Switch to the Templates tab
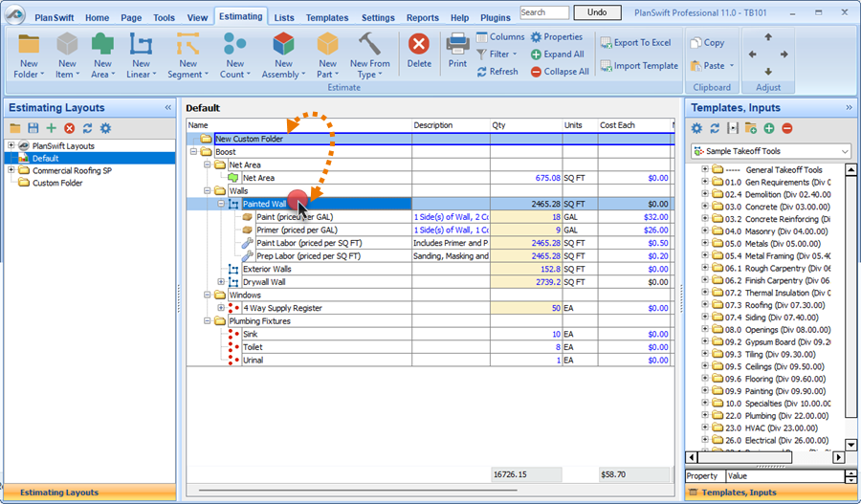Image resolution: width=861 pixels, height=504 pixels. pyautogui.click(x=327, y=17)
